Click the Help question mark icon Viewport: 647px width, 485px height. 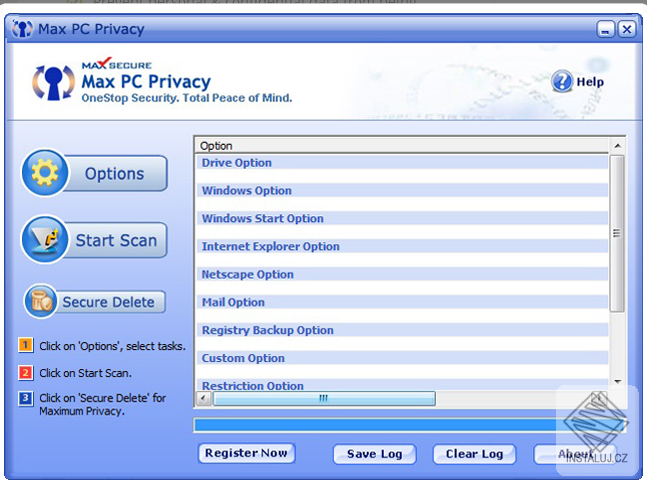562,81
